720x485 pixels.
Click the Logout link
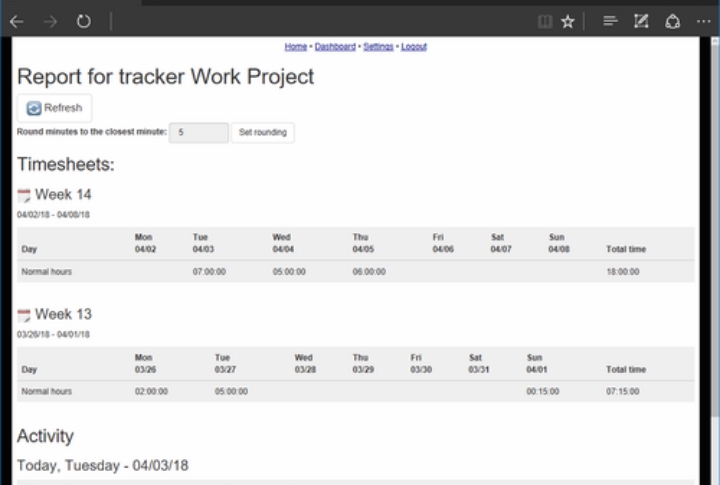[414, 47]
